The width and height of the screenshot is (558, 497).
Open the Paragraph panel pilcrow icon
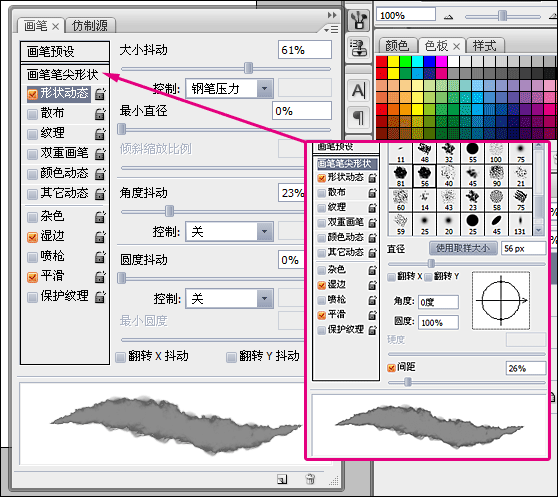(359, 117)
